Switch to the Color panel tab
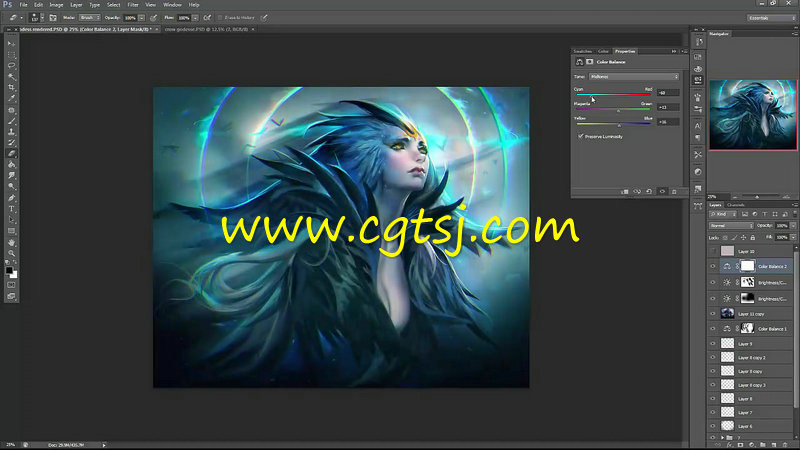The width and height of the screenshot is (800, 450). tap(604, 51)
